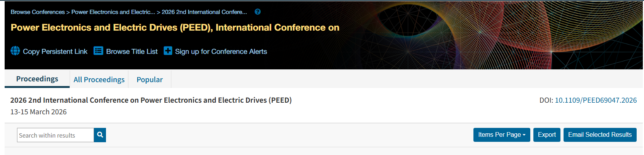Image resolution: width=644 pixels, height=155 pixels.
Task: Focus the Search within results field
Action: [55, 135]
